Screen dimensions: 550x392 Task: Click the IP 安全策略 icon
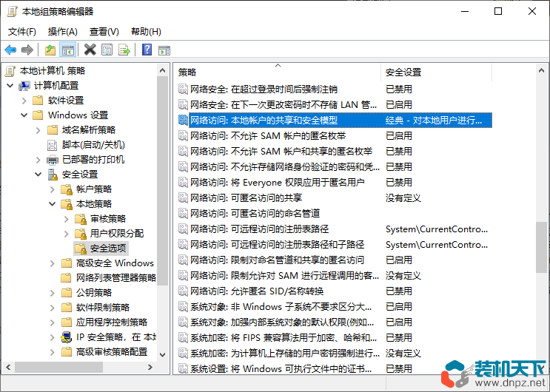(x=67, y=337)
